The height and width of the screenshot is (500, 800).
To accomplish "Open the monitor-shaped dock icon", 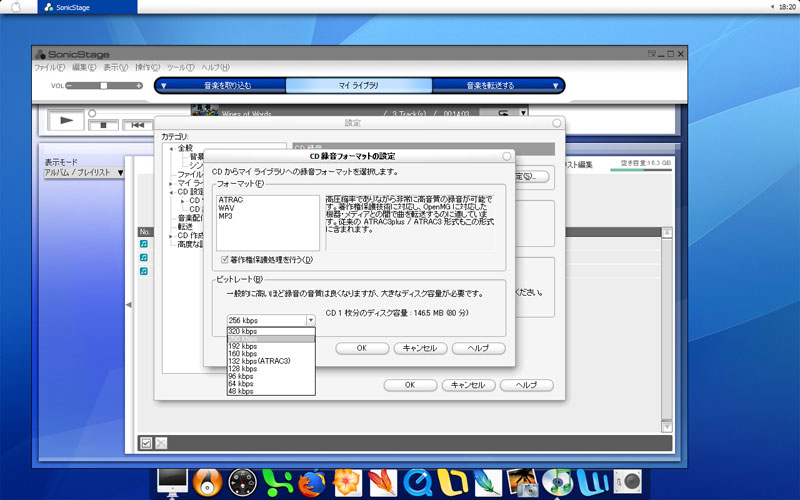I will coord(172,483).
